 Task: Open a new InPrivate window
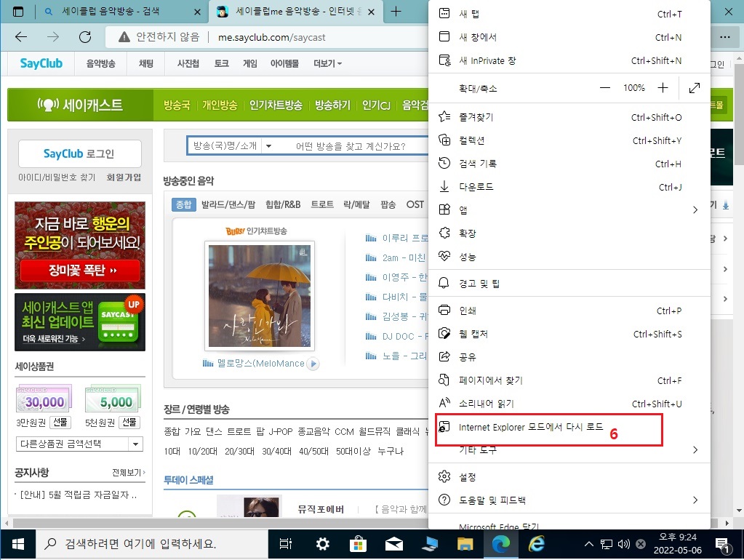click(x=569, y=60)
